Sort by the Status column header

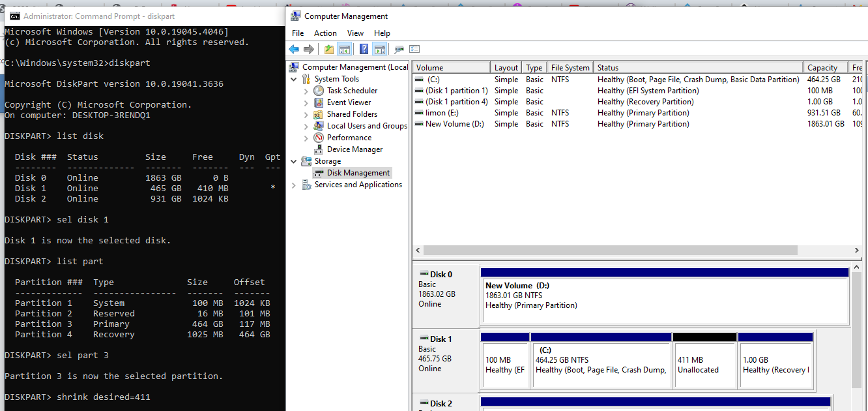[x=699, y=68]
